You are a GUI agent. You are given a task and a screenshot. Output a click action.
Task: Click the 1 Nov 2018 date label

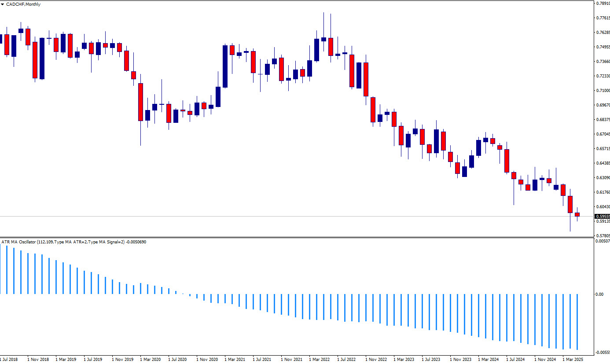point(37,360)
